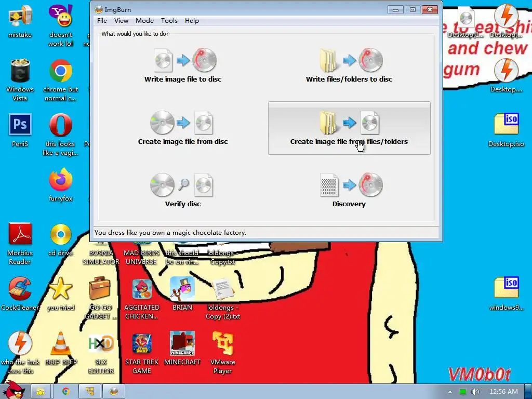Select the 'cd drive' disc icon
532x399 pixels.
click(x=60, y=239)
